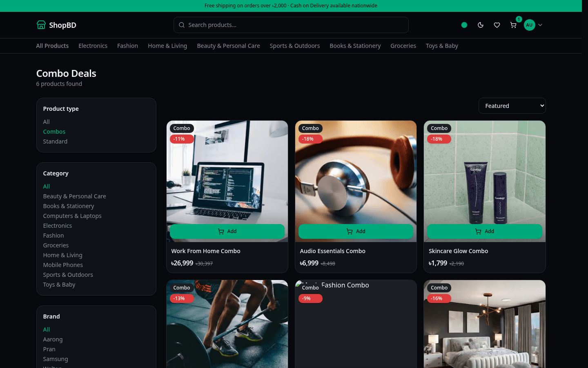The height and width of the screenshot is (368, 588).
Task: Filter category by Fashion in sidebar
Action: [53, 236]
